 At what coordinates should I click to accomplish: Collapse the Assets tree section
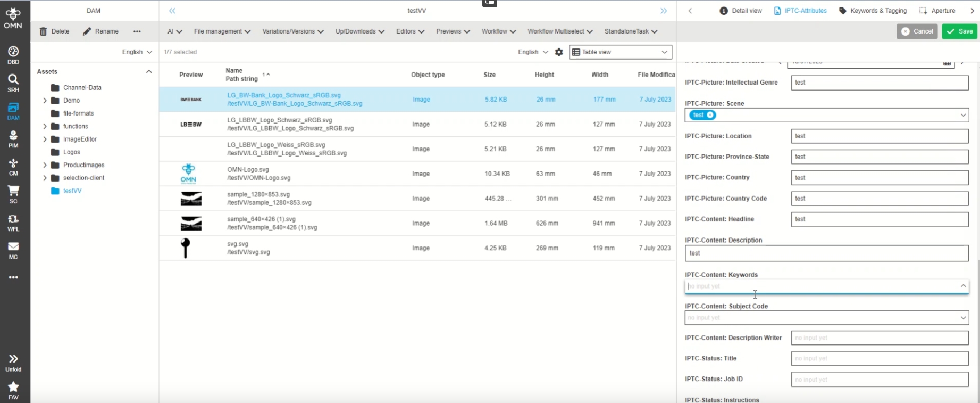(149, 72)
